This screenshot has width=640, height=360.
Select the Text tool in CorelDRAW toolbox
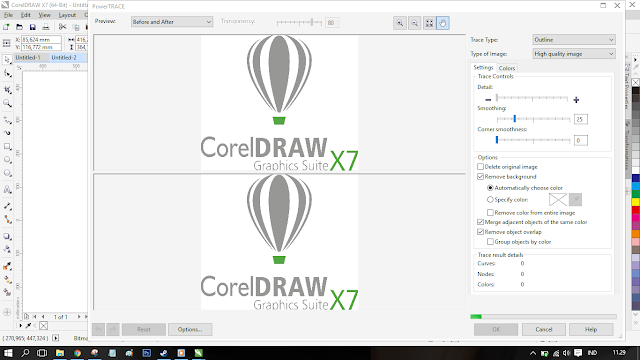[x=7, y=190]
